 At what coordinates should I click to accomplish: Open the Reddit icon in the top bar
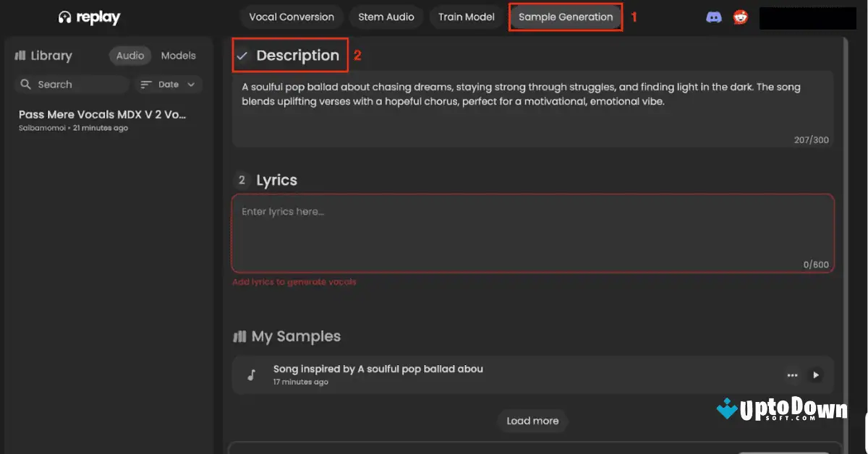pyautogui.click(x=740, y=17)
